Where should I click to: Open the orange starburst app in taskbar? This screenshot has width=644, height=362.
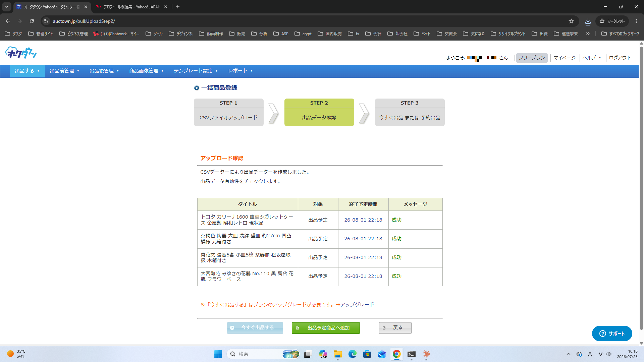click(x=426, y=354)
